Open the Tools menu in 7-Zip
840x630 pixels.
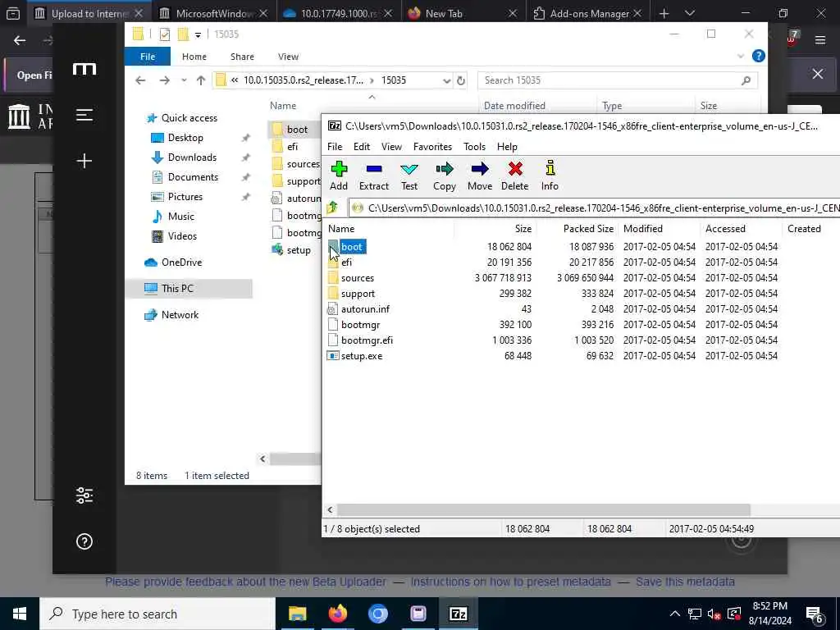(x=474, y=147)
